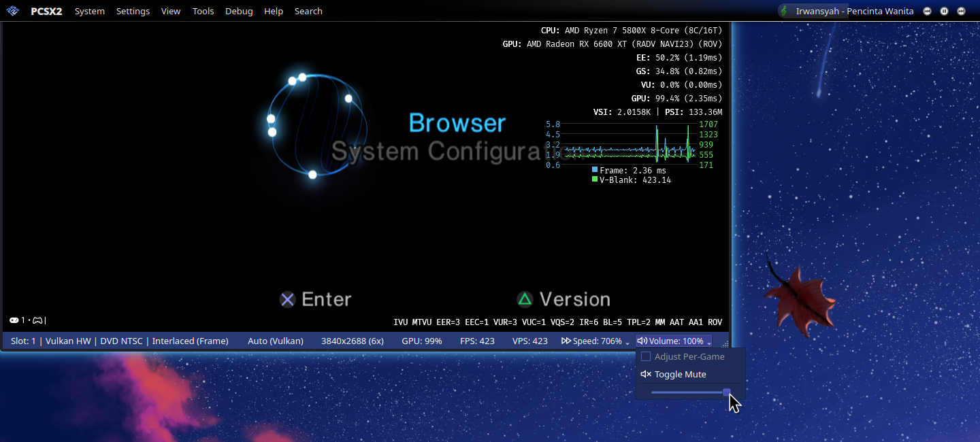The image size is (980, 442).
Task: Click the Triangle Version button prompt
Action: tap(563, 299)
